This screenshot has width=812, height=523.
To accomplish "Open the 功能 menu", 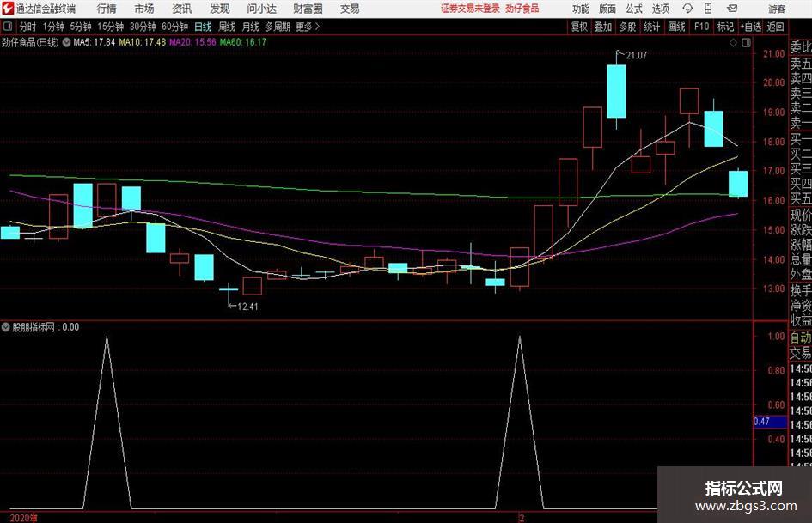I will (581, 9).
